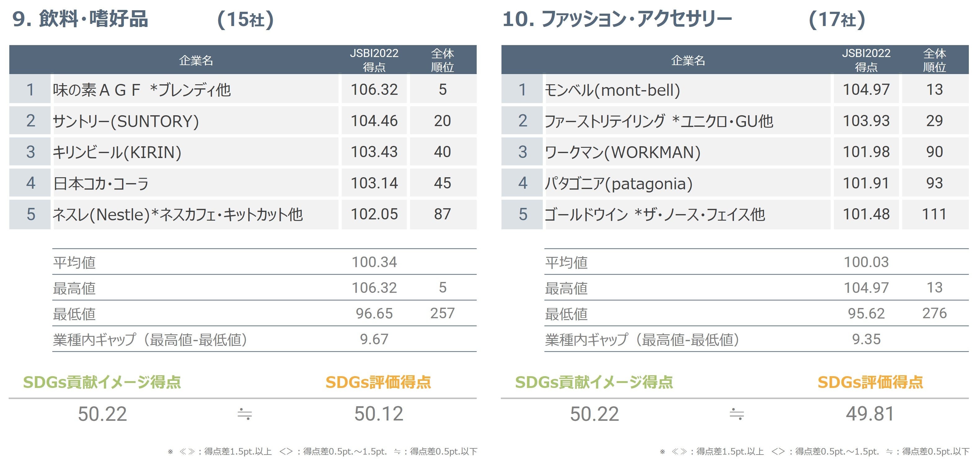Click the SDGs評価得点 value 49.81
980x462 pixels.
click(x=870, y=414)
